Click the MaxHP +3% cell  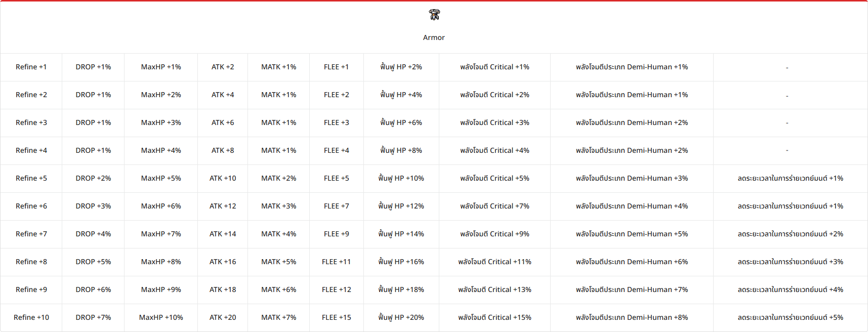161,122
